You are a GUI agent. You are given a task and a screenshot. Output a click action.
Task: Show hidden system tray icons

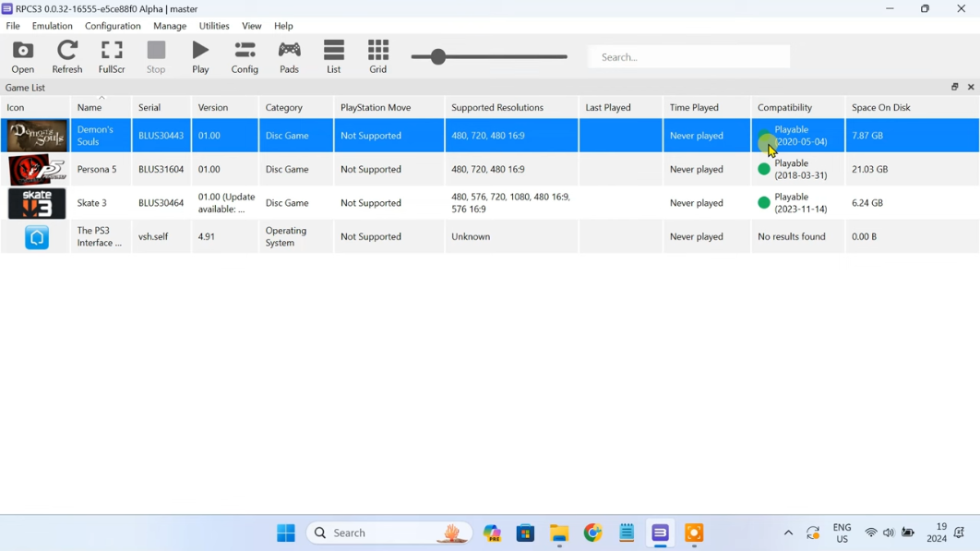788,533
